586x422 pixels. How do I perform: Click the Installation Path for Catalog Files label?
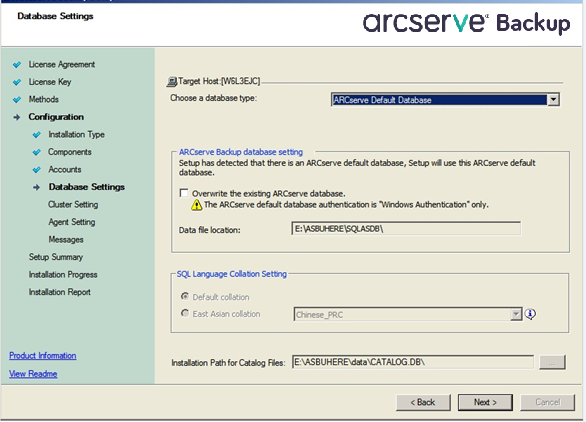coord(228,363)
